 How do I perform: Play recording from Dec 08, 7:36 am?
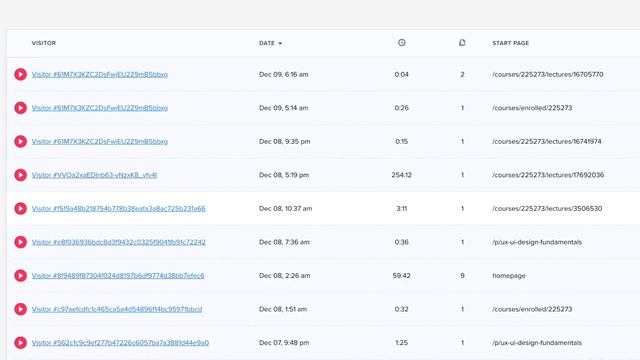[20, 242]
